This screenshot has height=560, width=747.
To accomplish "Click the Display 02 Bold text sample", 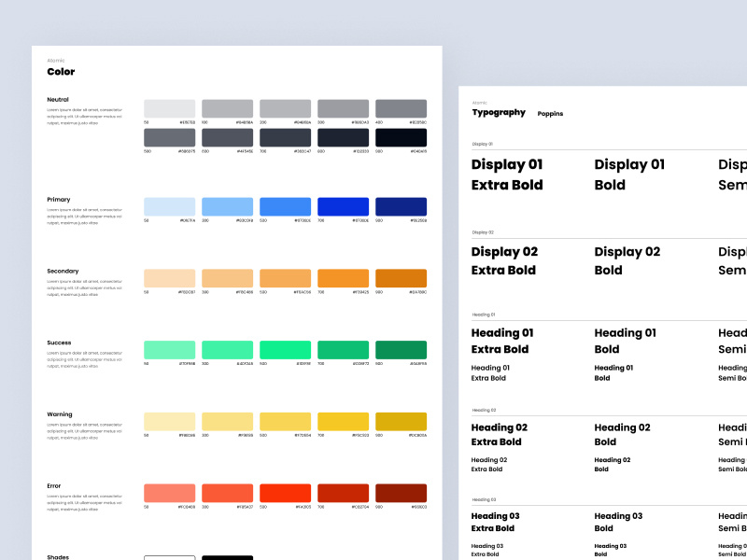I will [x=627, y=260].
